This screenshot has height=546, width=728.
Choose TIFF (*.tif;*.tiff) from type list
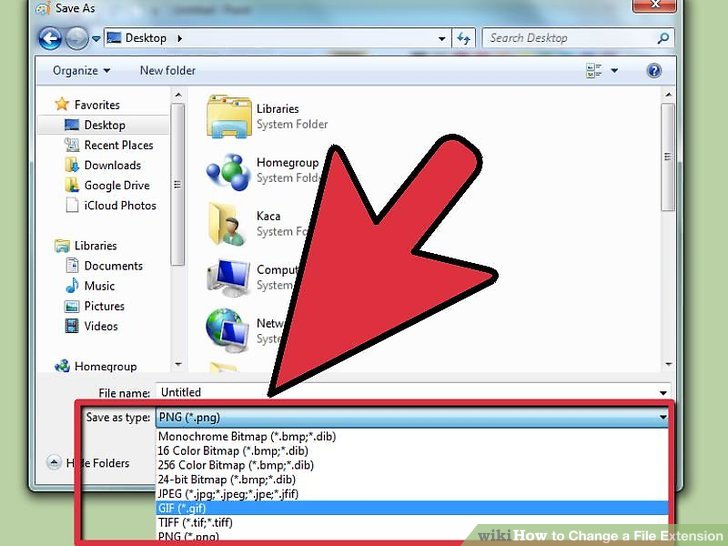tap(412, 522)
